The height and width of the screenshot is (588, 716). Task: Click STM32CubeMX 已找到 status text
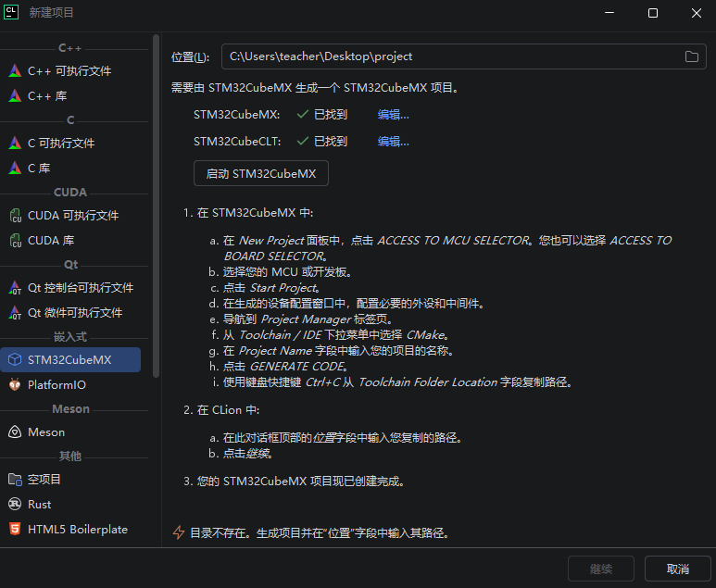point(331,115)
